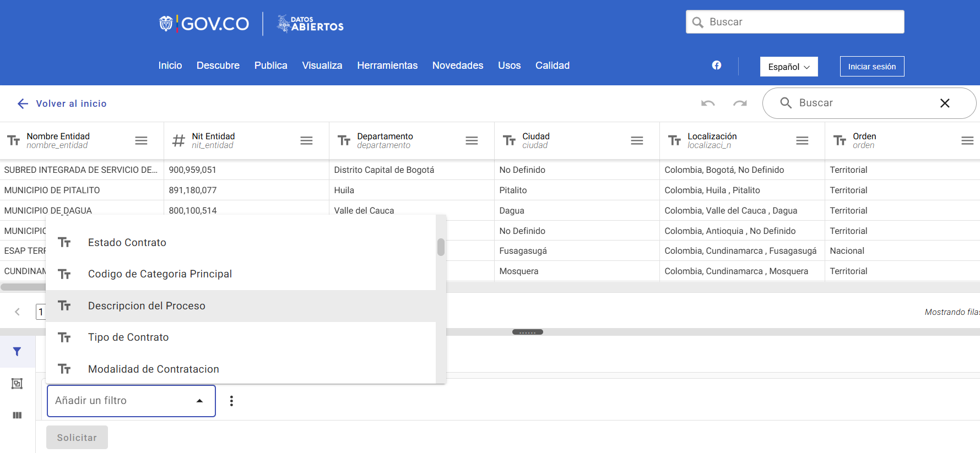Click the site Buscar search field
Image resolution: width=980 pixels, height=453 pixels.
click(x=795, y=22)
